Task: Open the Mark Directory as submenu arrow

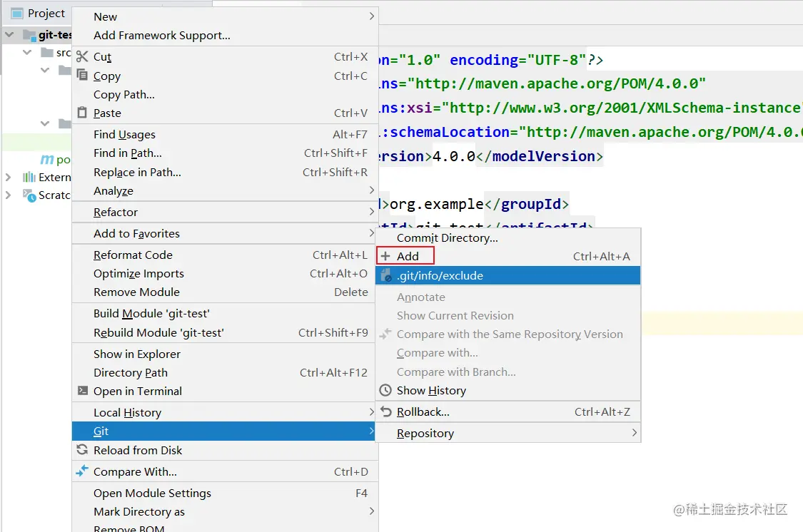Action: click(x=372, y=511)
